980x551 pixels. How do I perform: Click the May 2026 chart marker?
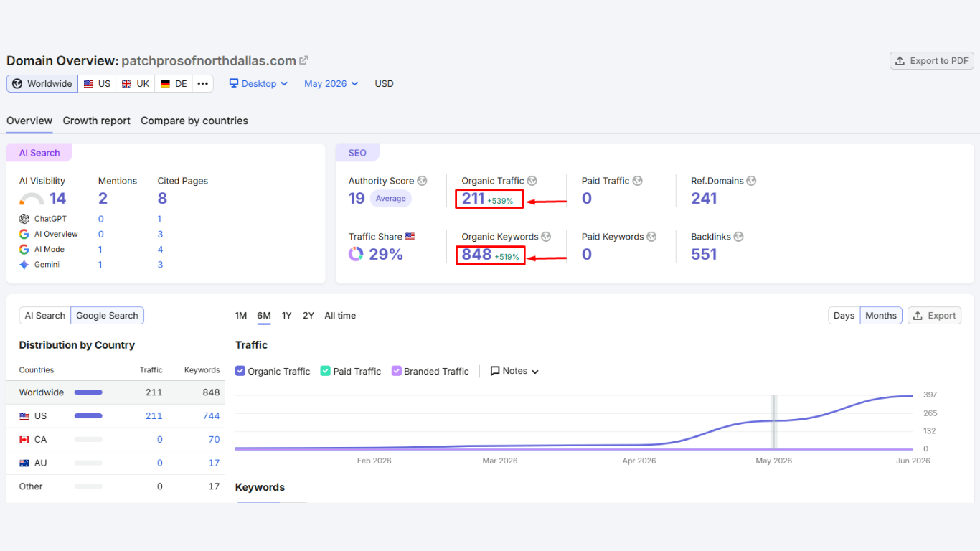tap(773, 422)
